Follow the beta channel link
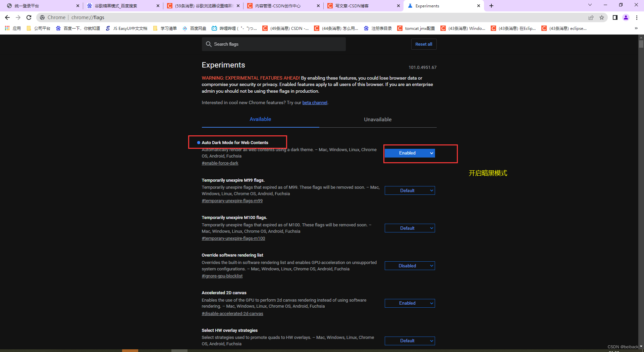The height and width of the screenshot is (352, 644). (x=315, y=103)
